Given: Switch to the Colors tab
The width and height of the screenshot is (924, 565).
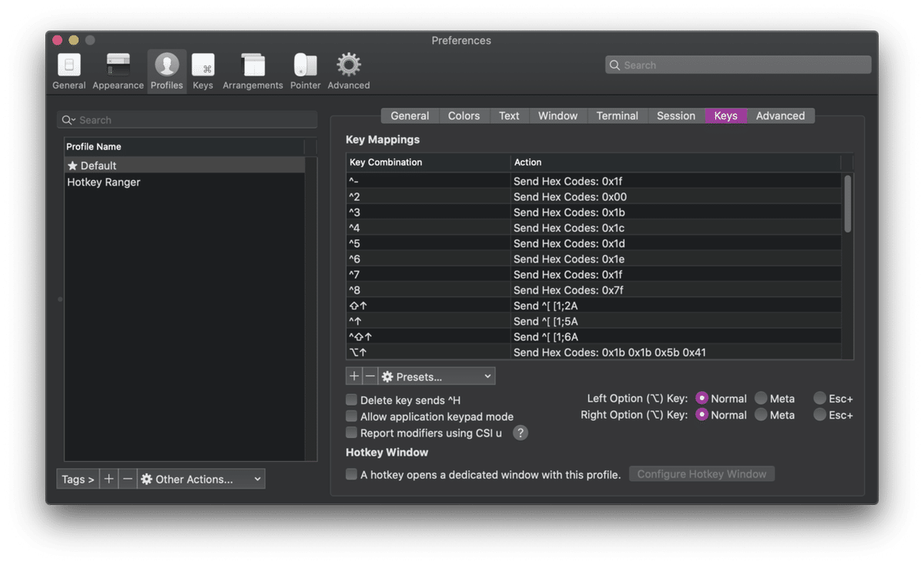Looking at the screenshot, I should tap(464, 115).
